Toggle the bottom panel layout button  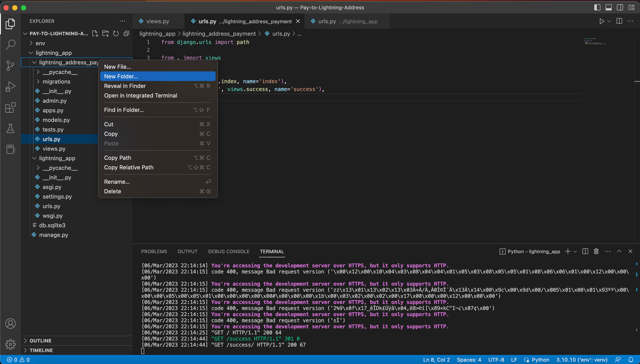click(x=609, y=7)
